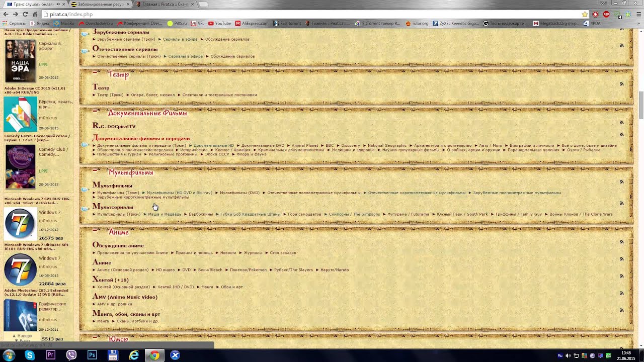Click bottle status icon beside Мультсериалы forum
The height and width of the screenshot is (362, 644).
tap(86, 209)
